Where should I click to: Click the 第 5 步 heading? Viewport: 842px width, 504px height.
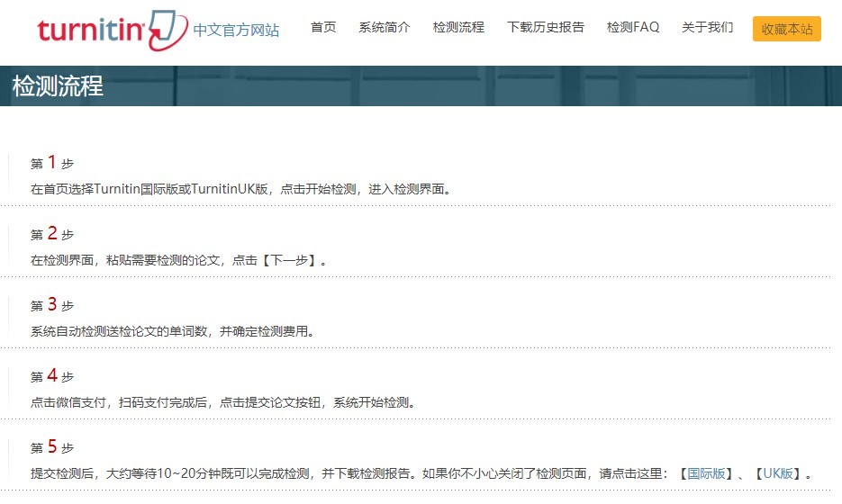[52, 447]
